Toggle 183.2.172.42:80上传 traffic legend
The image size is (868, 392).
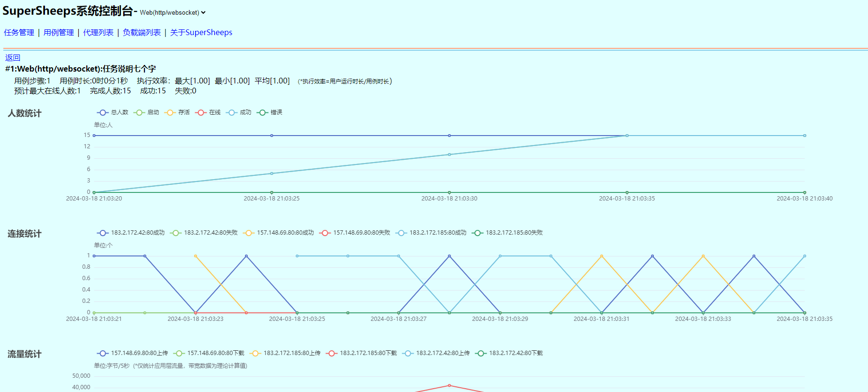[x=436, y=353]
